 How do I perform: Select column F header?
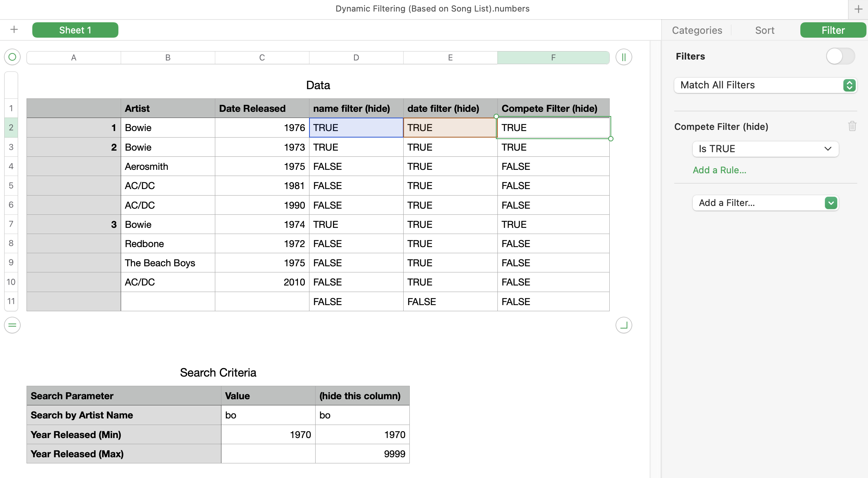coord(553,58)
